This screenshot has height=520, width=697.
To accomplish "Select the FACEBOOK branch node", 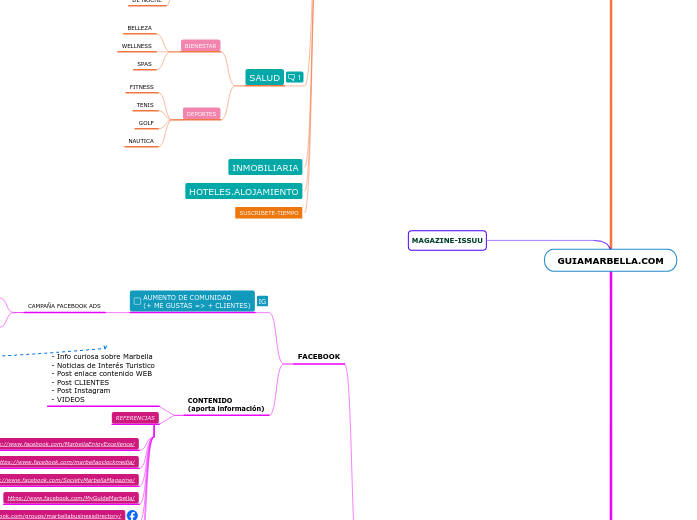I will coord(318,356).
